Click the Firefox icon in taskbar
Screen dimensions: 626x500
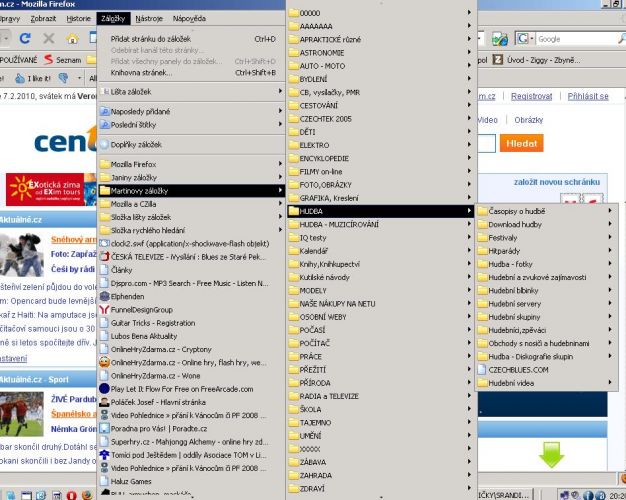tap(87, 495)
